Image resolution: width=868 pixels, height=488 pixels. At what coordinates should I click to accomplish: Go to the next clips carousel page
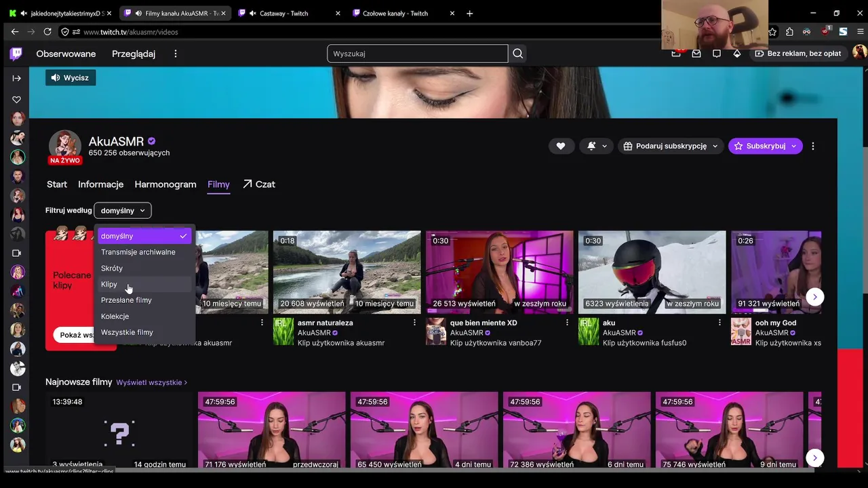pyautogui.click(x=814, y=297)
